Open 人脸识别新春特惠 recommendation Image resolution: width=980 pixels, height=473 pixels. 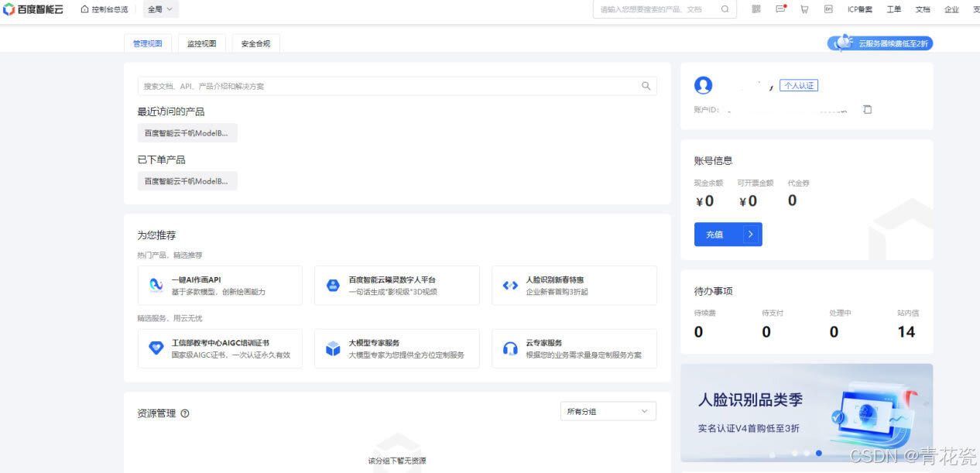(574, 286)
